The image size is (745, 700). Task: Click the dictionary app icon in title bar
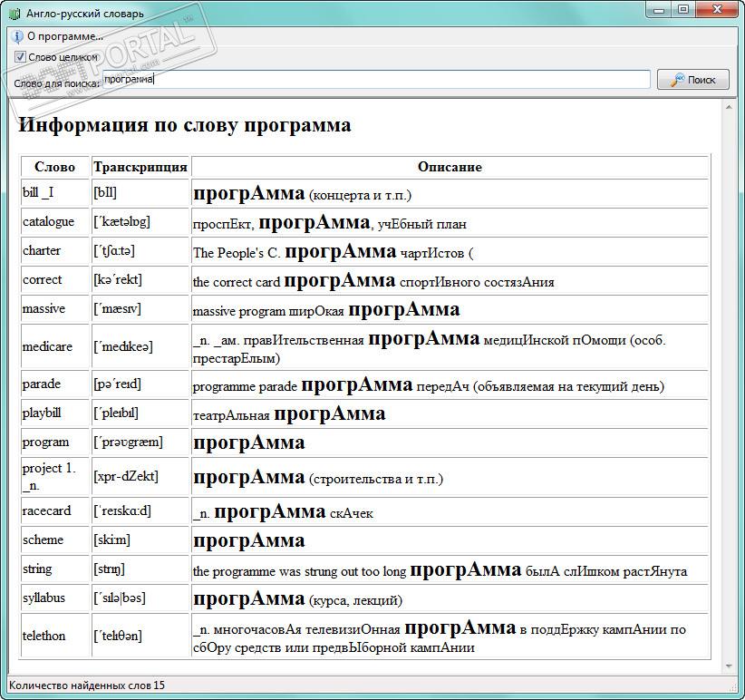[15, 13]
